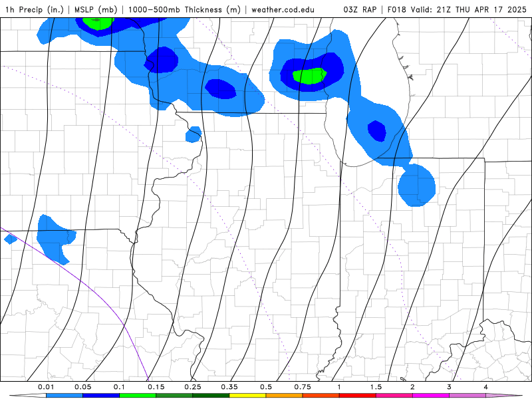This screenshot has width=532, height=399.
Task: Select the medium green 0.15 legend swatch
Action: point(174,396)
